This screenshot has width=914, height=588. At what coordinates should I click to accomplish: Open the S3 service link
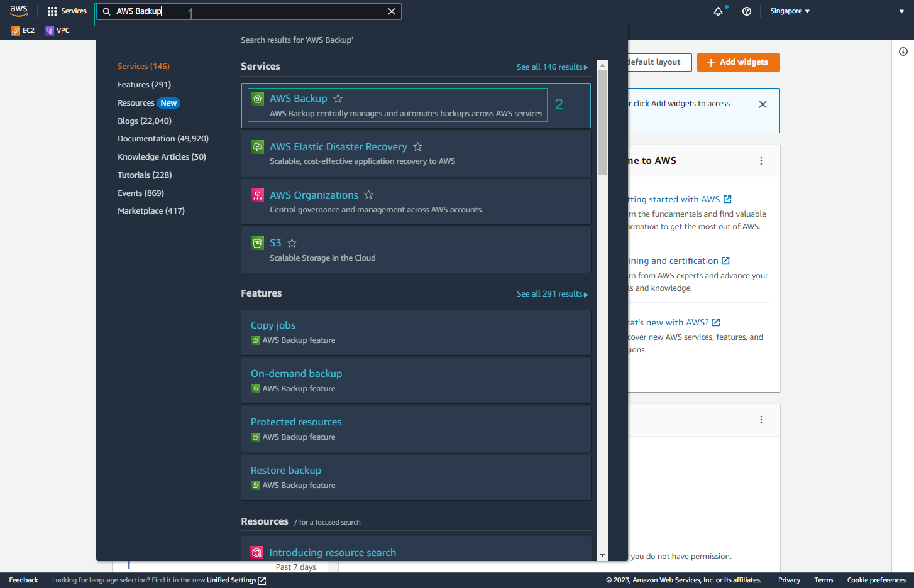[275, 243]
